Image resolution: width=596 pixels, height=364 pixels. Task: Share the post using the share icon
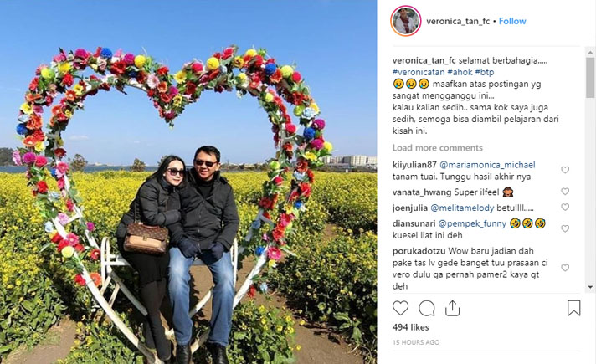click(452, 308)
